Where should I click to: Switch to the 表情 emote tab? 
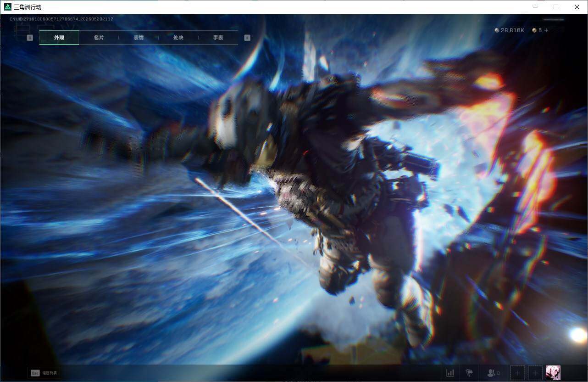139,38
